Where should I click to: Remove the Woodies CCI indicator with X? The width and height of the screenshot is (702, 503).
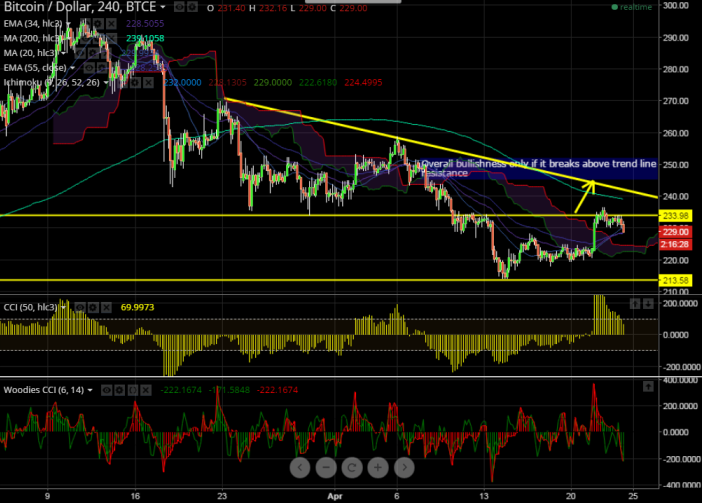(x=146, y=390)
